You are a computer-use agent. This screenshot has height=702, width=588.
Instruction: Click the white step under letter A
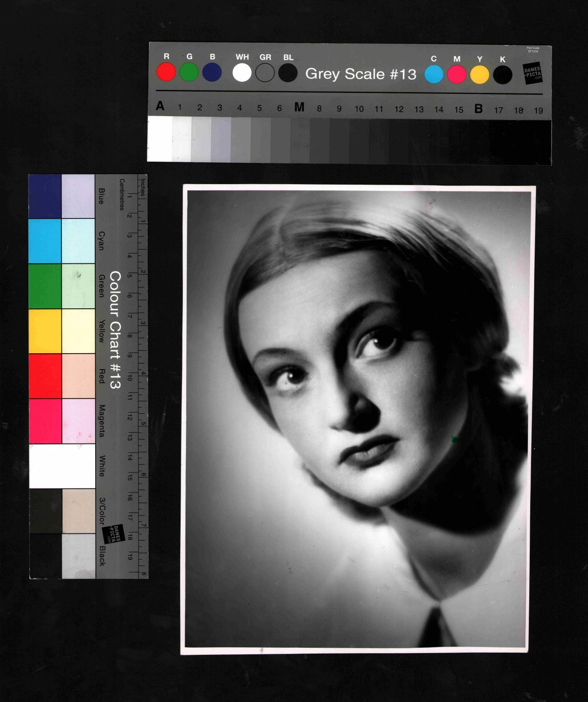click(160, 139)
